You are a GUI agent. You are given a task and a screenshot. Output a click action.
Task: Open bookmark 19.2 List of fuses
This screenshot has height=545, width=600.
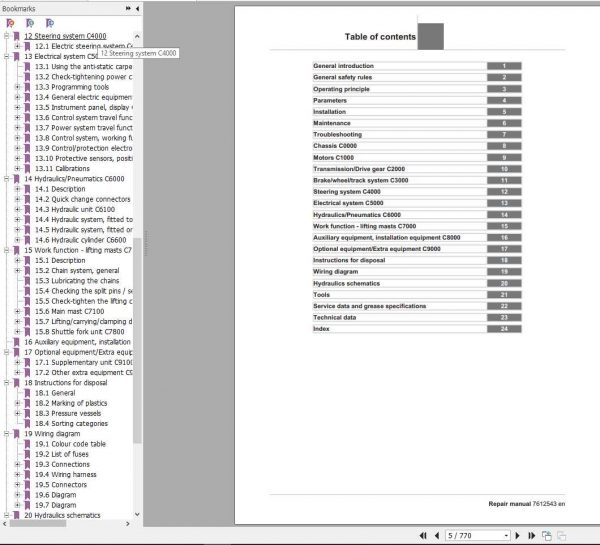tap(62, 454)
